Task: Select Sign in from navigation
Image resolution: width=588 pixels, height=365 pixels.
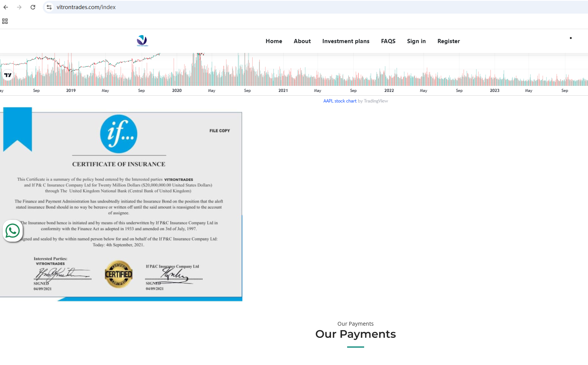Action: [416, 41]
